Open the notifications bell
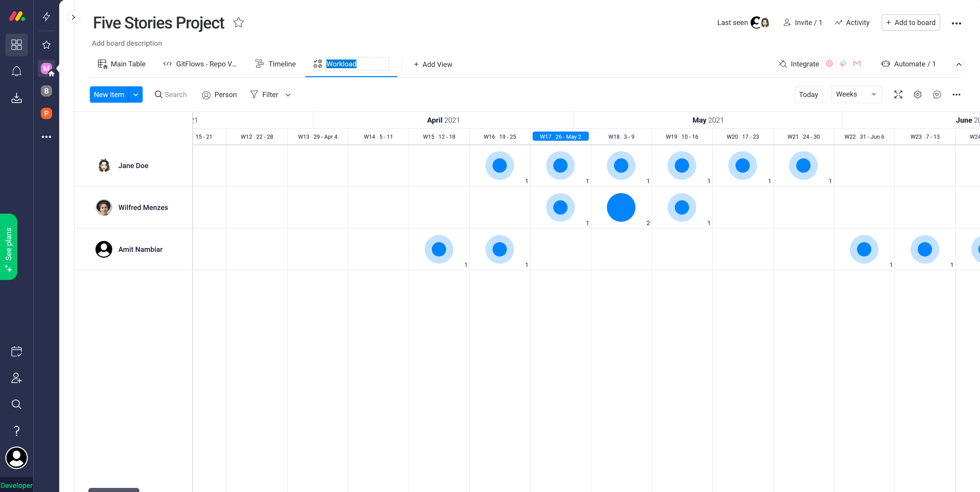 point(16,72)
